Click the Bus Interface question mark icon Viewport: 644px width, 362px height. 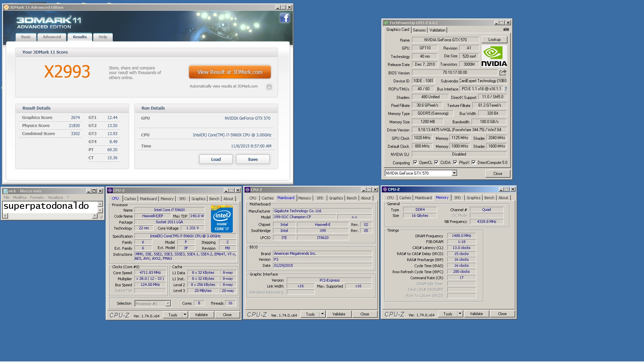point(505,89)
